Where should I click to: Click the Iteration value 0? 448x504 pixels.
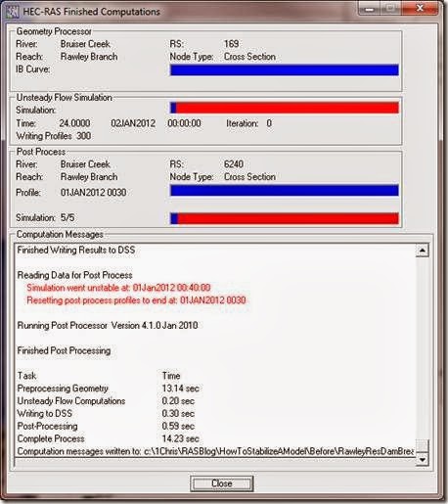point(269,123)
